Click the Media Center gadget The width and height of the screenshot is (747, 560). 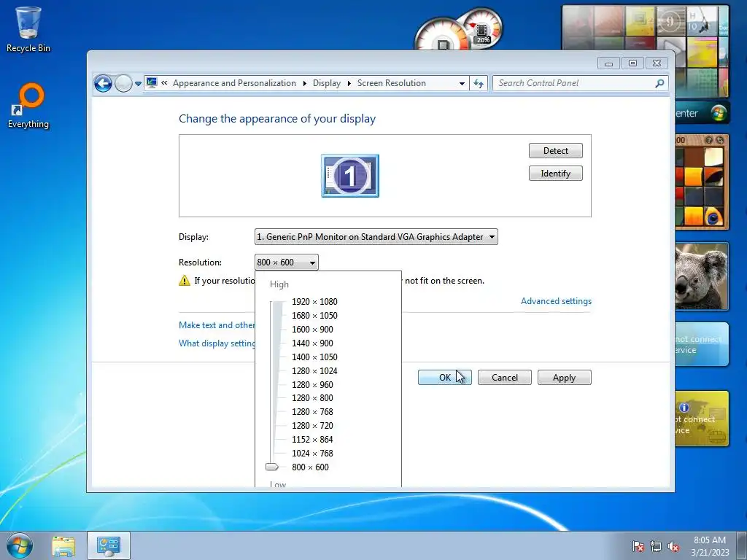[701, 113]
